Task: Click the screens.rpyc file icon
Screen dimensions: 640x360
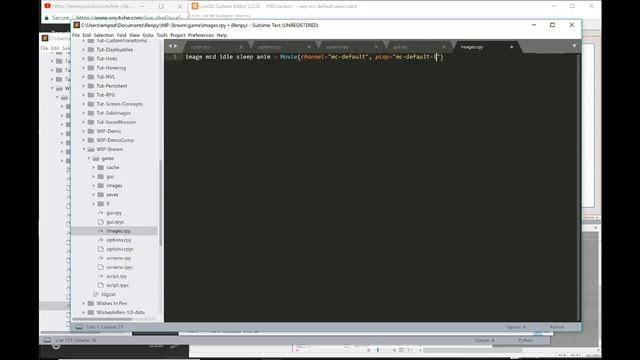Action: [x=101, y=267]
